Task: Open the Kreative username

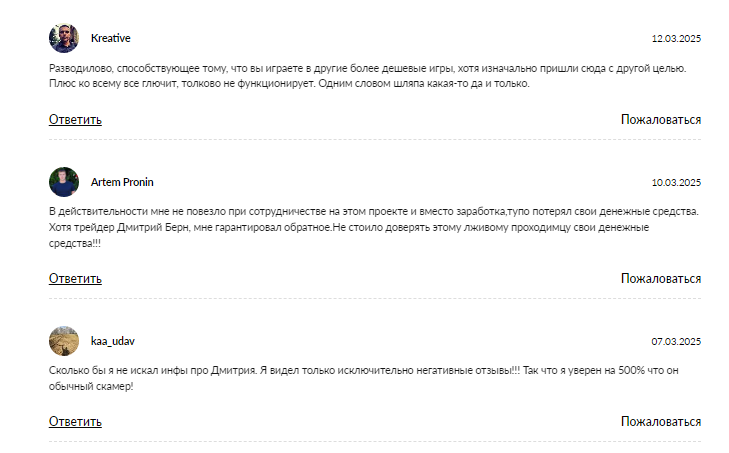Action: tap(111, 38)
